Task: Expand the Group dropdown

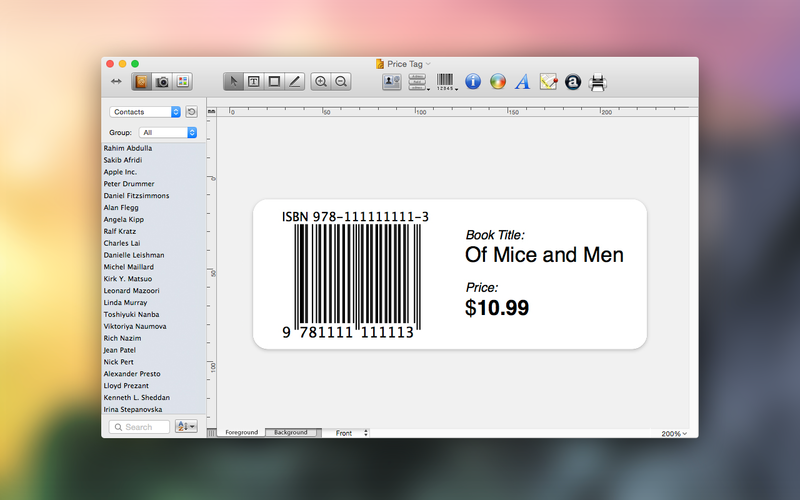Action: point(168,132)
